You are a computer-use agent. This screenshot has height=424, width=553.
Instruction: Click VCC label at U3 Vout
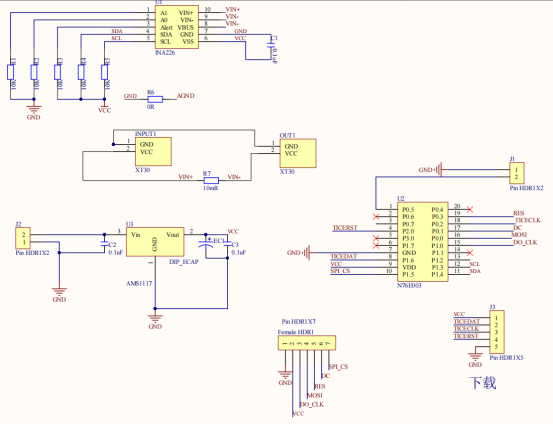click(233, 231)
